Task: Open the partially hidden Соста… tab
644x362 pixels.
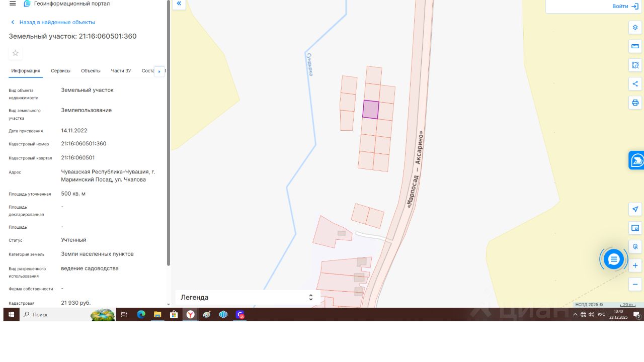Action: click(147, 71)
